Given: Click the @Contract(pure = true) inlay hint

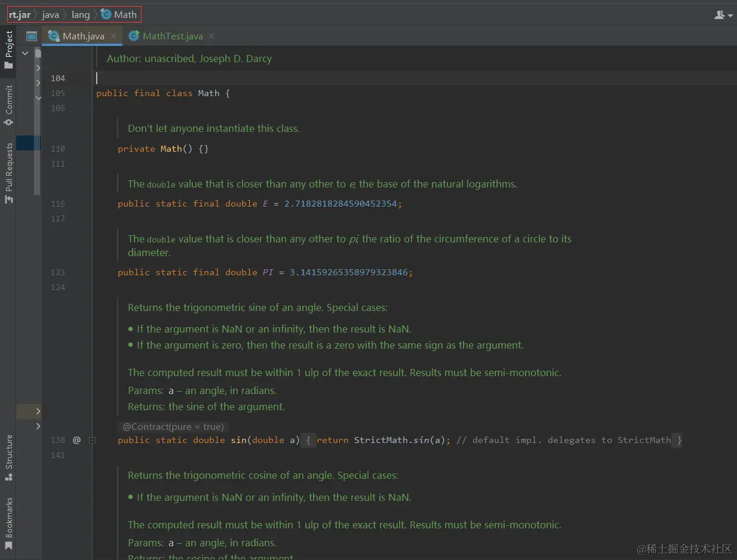Looking at the screenshot, I should coord(173,426).
